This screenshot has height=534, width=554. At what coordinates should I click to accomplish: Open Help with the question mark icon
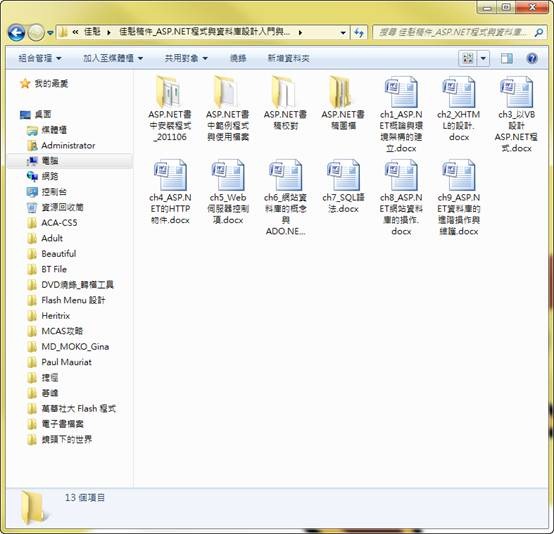(532, 58)
